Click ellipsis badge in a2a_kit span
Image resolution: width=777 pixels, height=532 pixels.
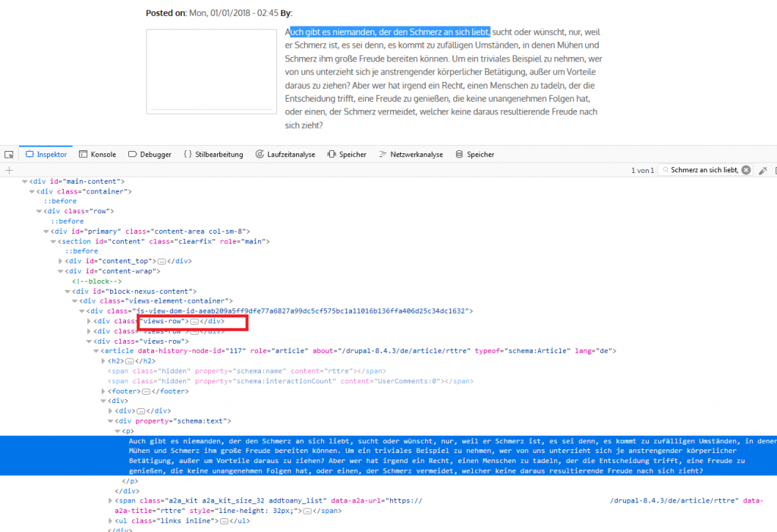[x=307, y=512]
